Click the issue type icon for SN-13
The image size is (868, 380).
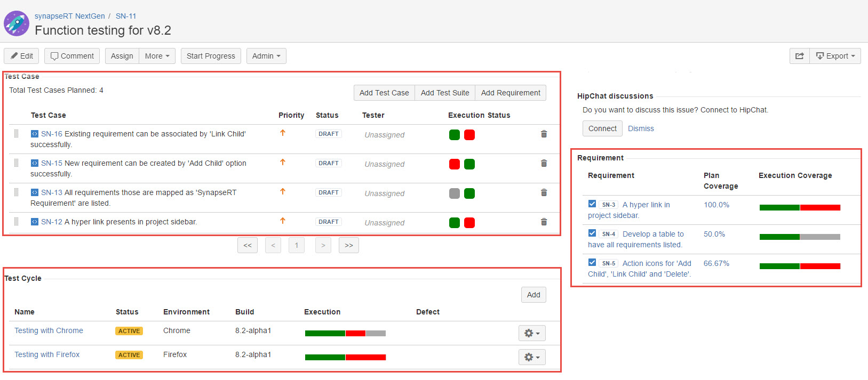pyautogui.click(x=35, y=192)
